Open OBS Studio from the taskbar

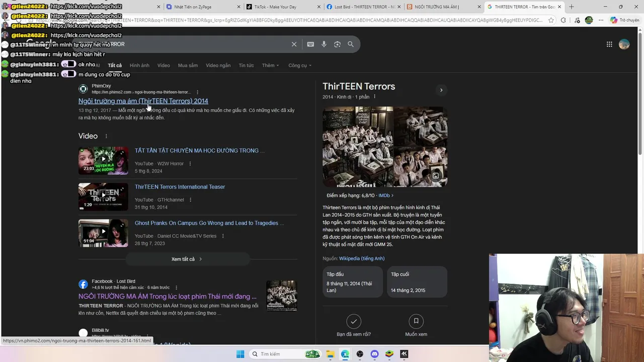pos(360,354)
